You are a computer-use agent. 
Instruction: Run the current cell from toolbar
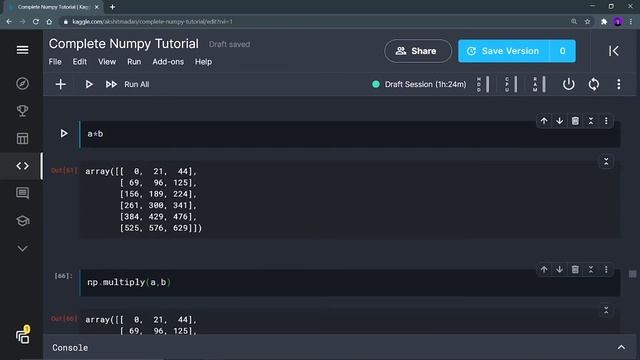pos(89,84)
